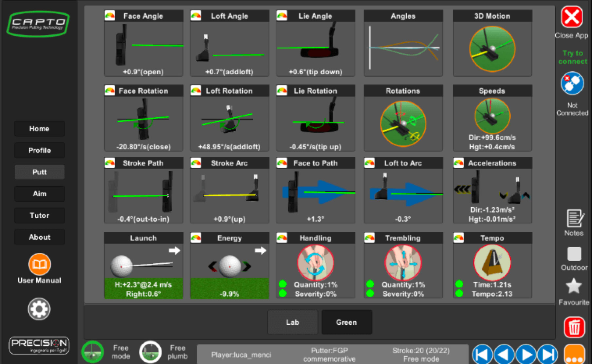
Task: Delete stroke using red trash icon
Action: click(574, 327)
